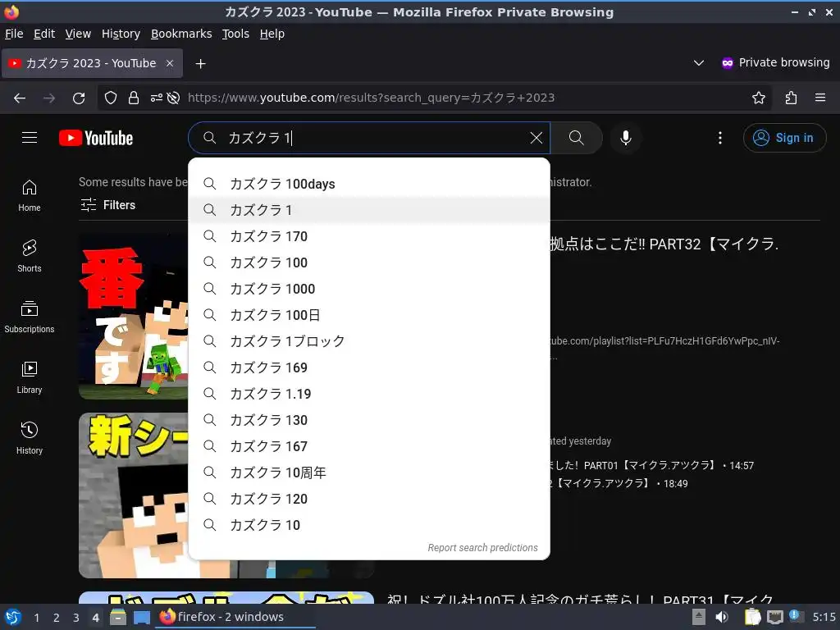Click the site security padlock icon
This screenshot has height=630, width=840.
coord(134,98)
